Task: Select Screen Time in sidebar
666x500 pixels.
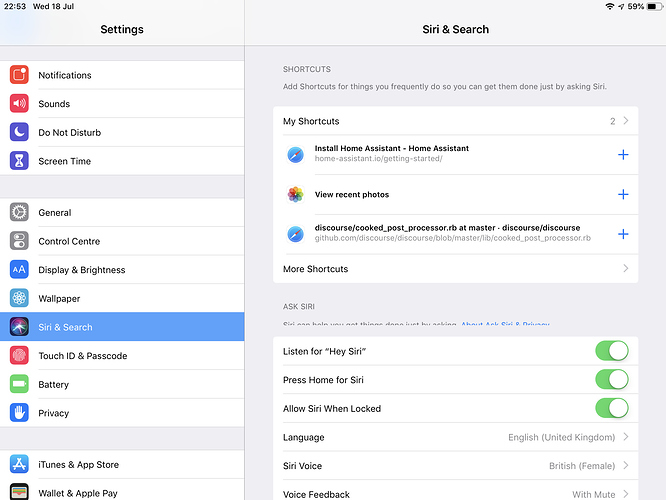Action: [x=122, y=161]
